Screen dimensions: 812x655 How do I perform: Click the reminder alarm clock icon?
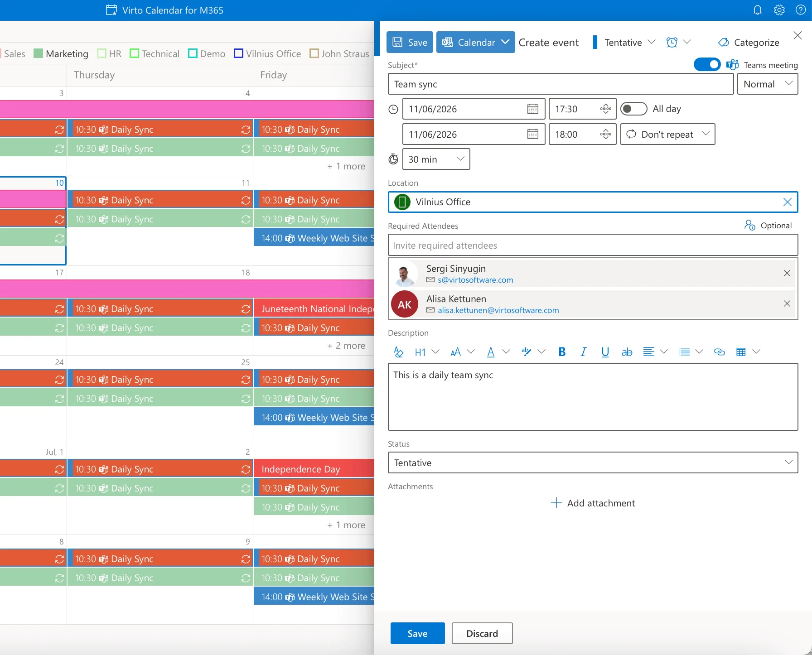click(672, 42)
